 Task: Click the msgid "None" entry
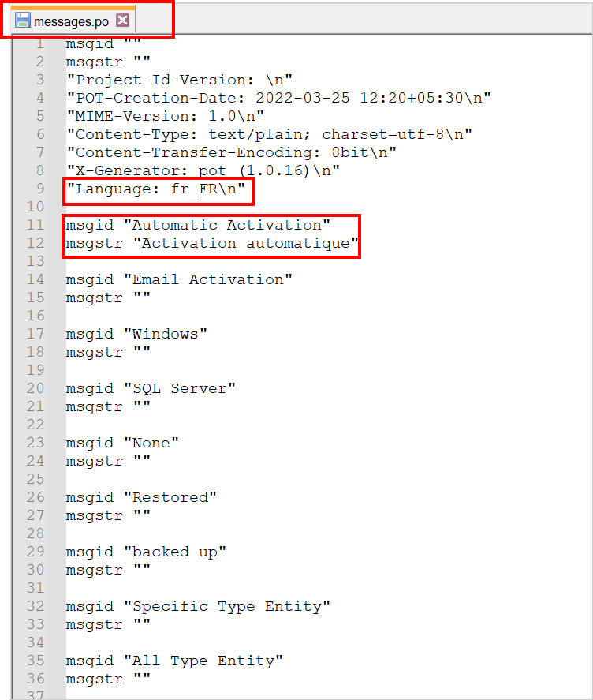pyautogui.click(x=122, y=443)
